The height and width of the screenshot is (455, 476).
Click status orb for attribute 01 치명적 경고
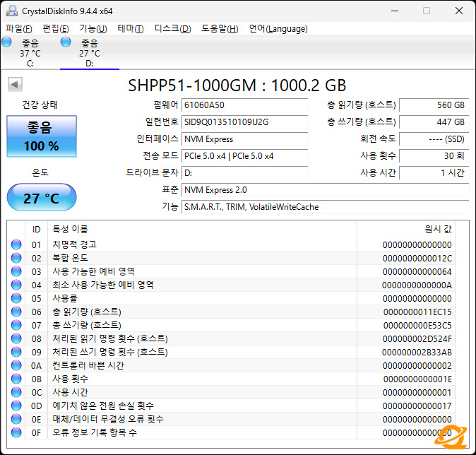click(x=16, y=244)
